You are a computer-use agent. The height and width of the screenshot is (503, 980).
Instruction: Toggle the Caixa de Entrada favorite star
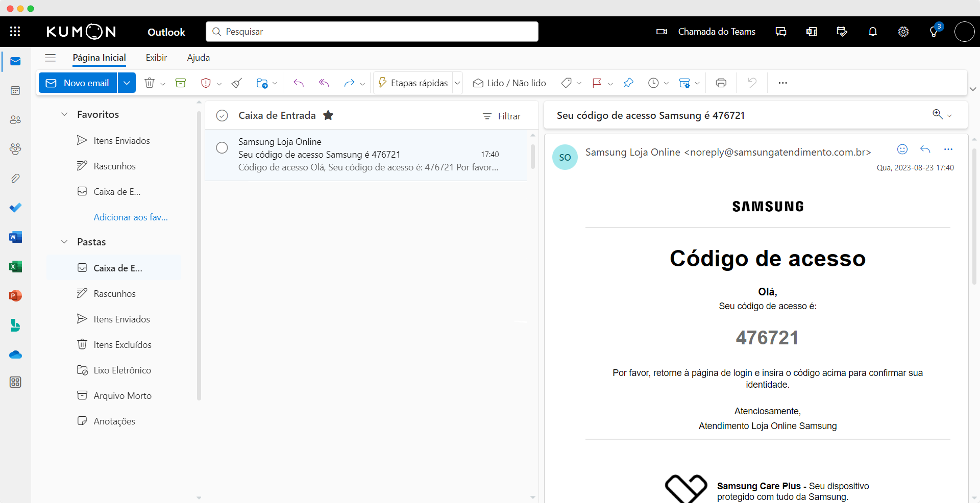(328, 115)
